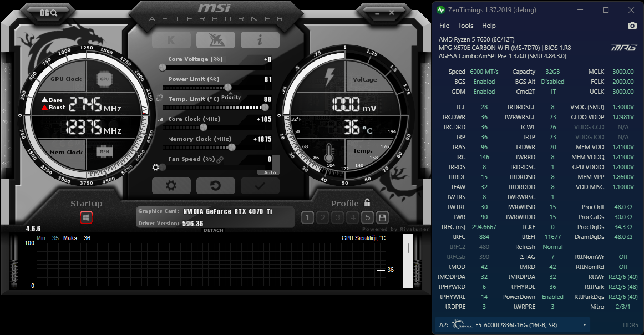Click the MEM chip icon in the clock gauge
644x335 pixels.
click(105, 151)
